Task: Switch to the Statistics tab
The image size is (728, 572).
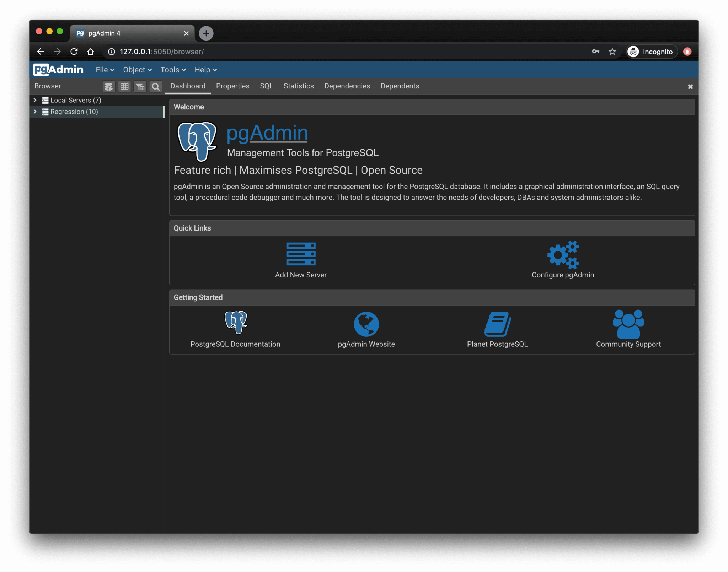Action: (x=298, y=86)
